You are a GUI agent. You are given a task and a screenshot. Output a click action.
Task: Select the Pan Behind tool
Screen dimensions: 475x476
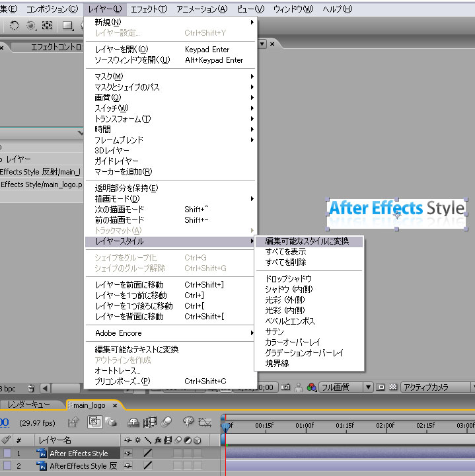coord(47,25)
